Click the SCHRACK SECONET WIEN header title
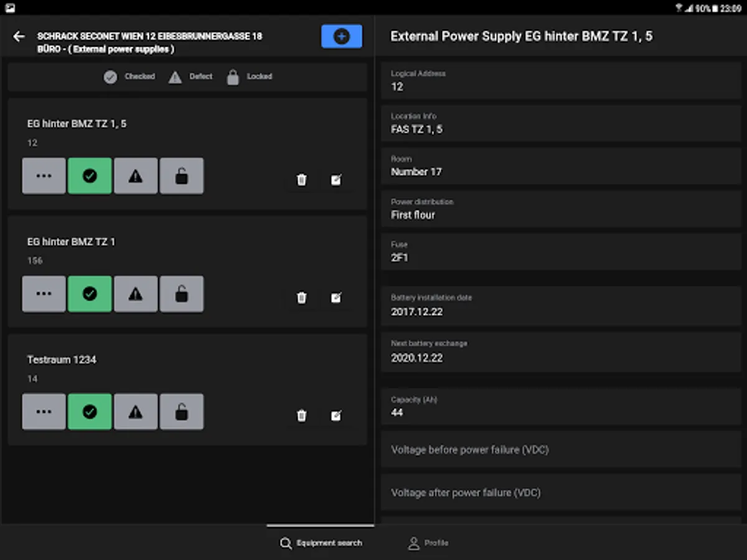 pos(149,42)
